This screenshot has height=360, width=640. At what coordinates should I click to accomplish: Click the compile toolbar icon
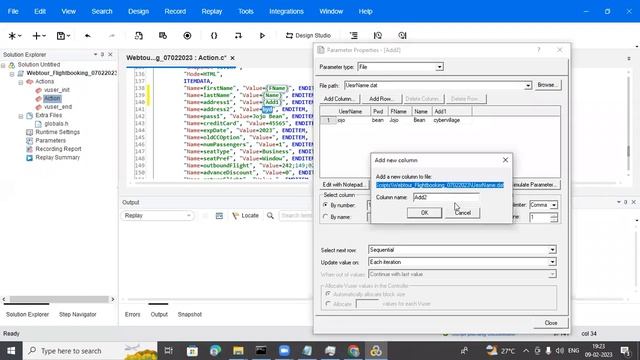(163, 36)
